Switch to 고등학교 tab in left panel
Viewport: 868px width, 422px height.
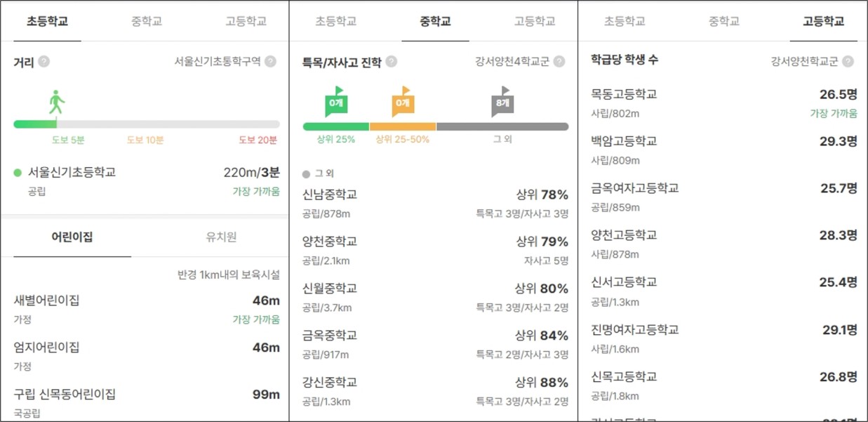coord(246,21)
